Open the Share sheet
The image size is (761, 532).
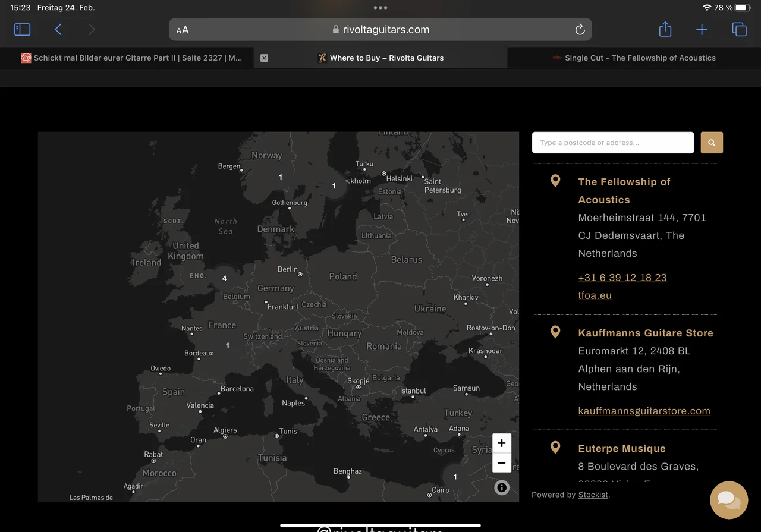pos(665,29)
